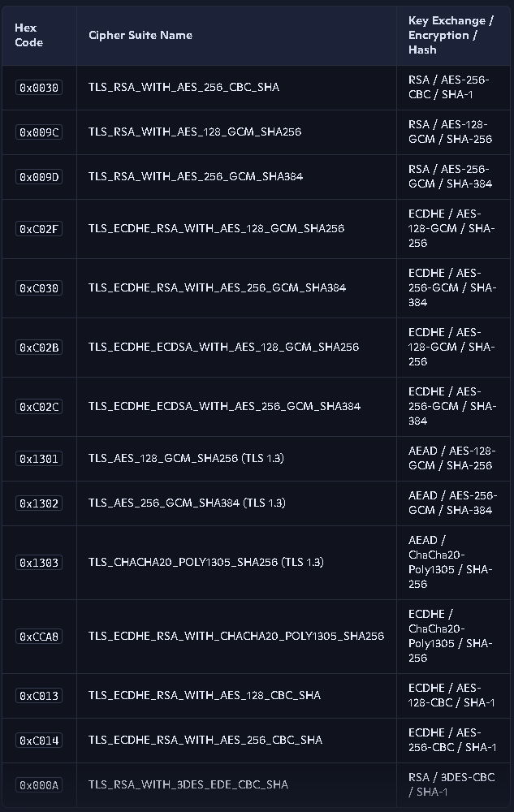This screenshot has height=812, width=514.
Task: Click the 0xC013 hex code badge
Action: [x=39, y=696]
